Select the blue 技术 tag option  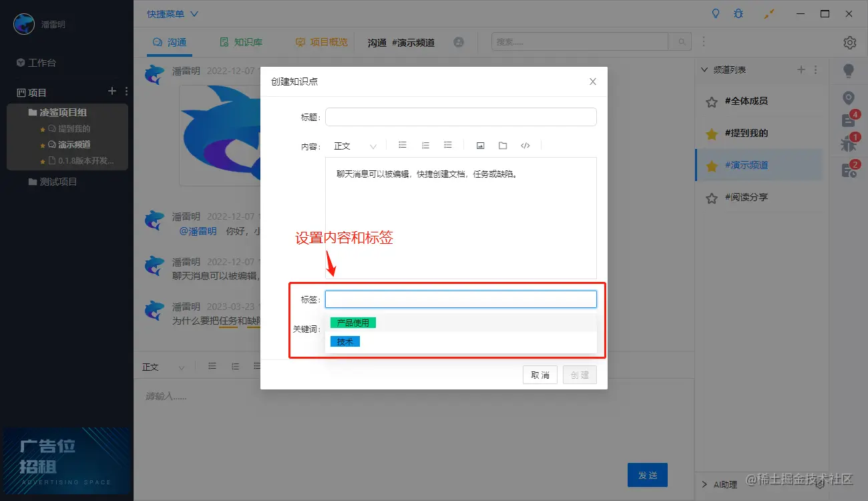pos(345,341)
